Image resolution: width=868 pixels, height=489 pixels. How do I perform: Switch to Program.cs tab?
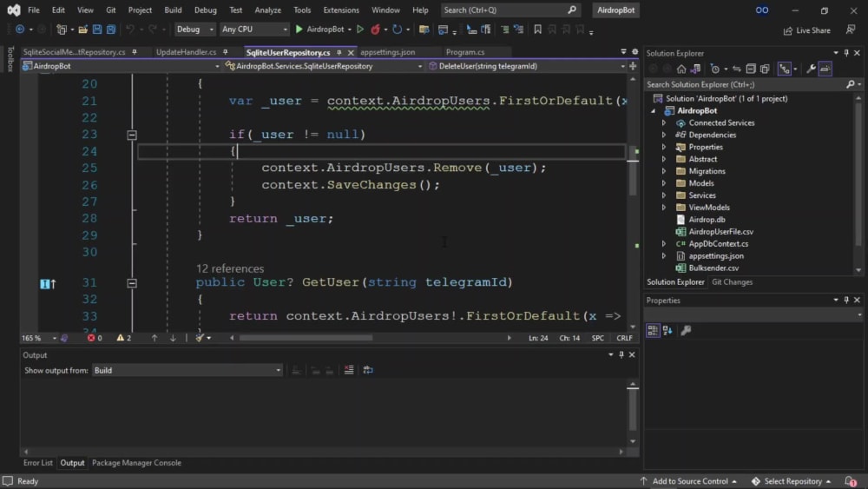click(x=465, y=52)
